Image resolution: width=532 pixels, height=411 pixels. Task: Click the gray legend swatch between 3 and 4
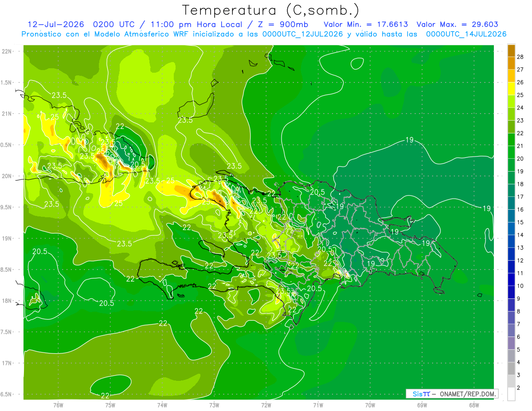(511, 368)
